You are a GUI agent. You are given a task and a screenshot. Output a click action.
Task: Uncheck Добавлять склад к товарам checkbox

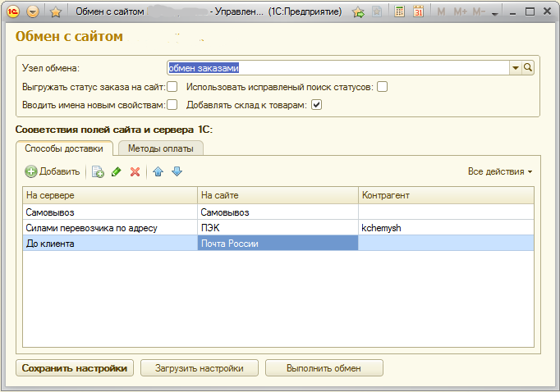(316, 105)
